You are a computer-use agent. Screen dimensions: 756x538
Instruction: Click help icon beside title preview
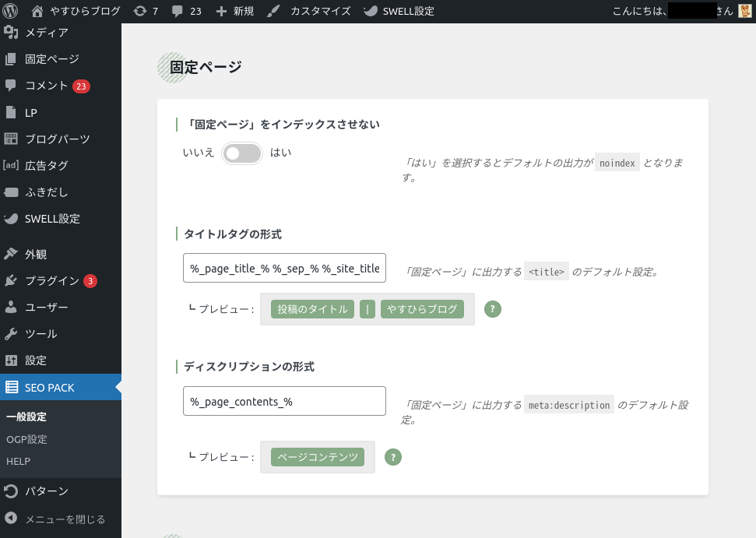(x=492, y=309)
